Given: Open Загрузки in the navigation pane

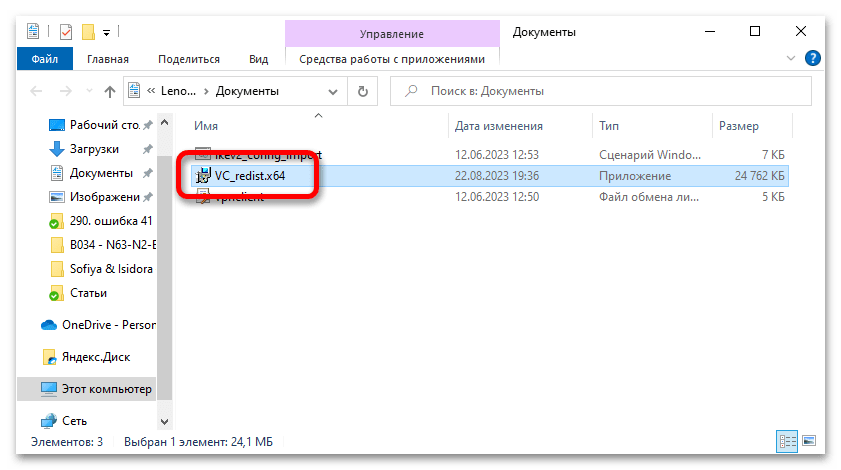Looking at the screenshot, I should (x=94, y=149).
